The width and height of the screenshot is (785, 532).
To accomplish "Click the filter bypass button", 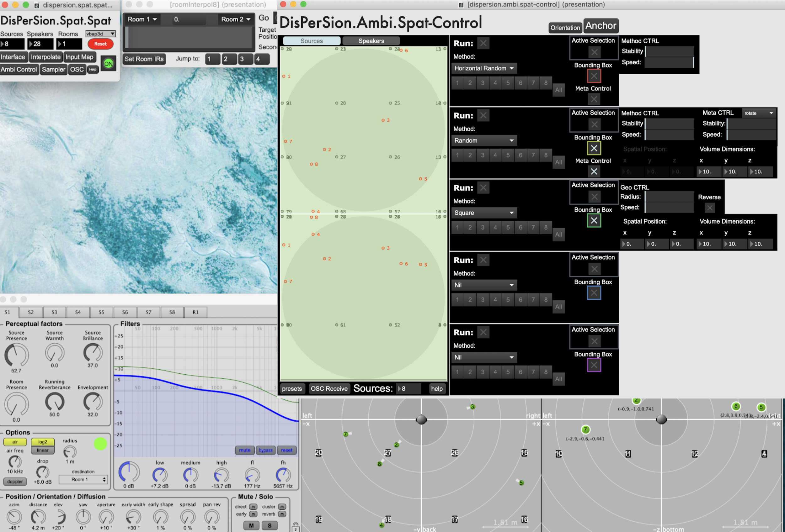I will click(266, 450).
